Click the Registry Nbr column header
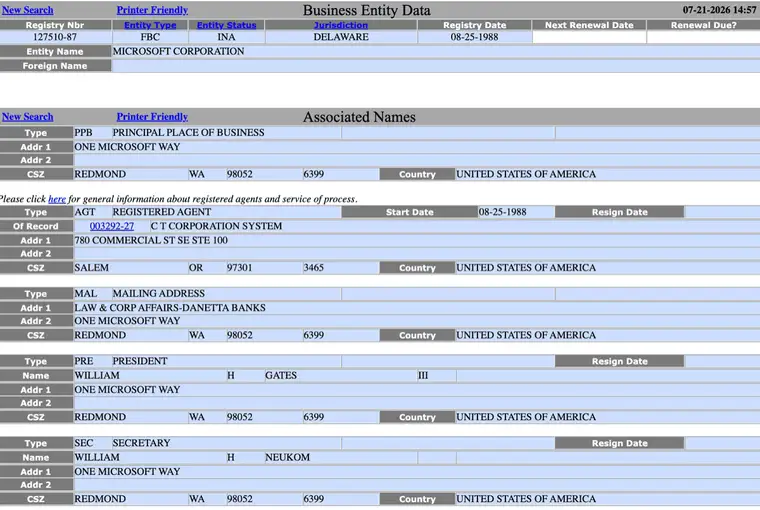The image size is (760, 510). click(55, 25)
